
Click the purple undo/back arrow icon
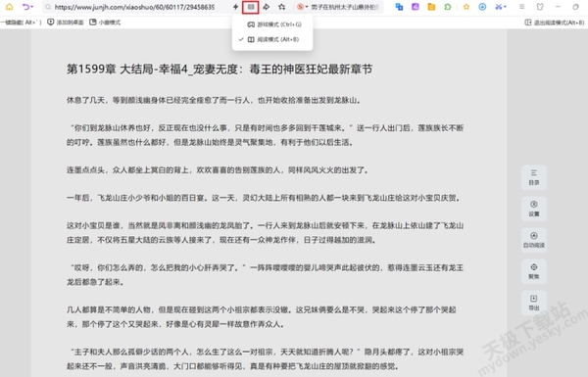[x=25, y=7]
